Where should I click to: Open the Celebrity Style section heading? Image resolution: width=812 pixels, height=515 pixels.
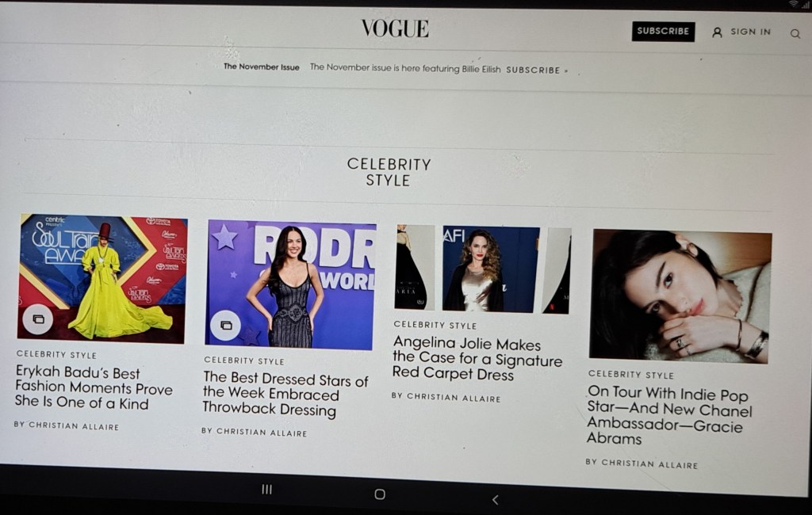(389, 173)
